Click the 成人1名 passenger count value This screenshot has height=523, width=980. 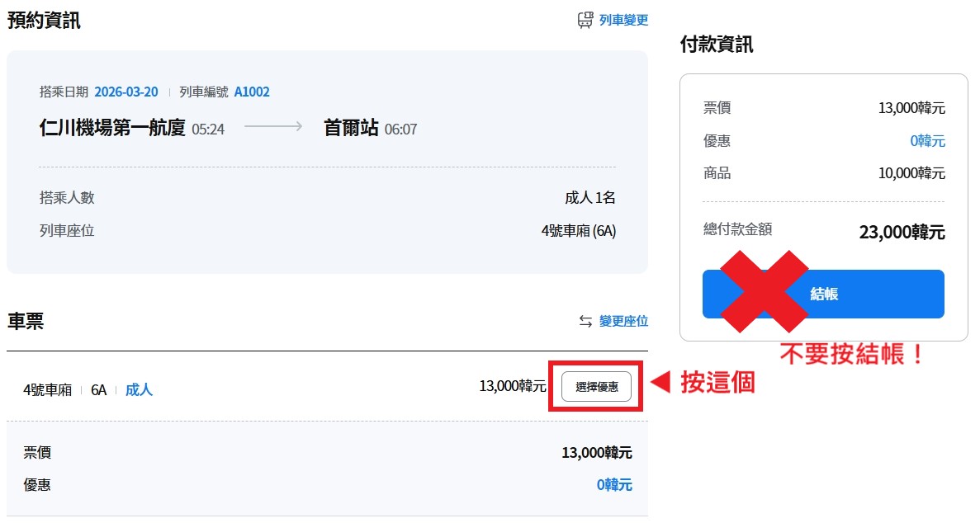pyautogui.click(x=589, y=198)
